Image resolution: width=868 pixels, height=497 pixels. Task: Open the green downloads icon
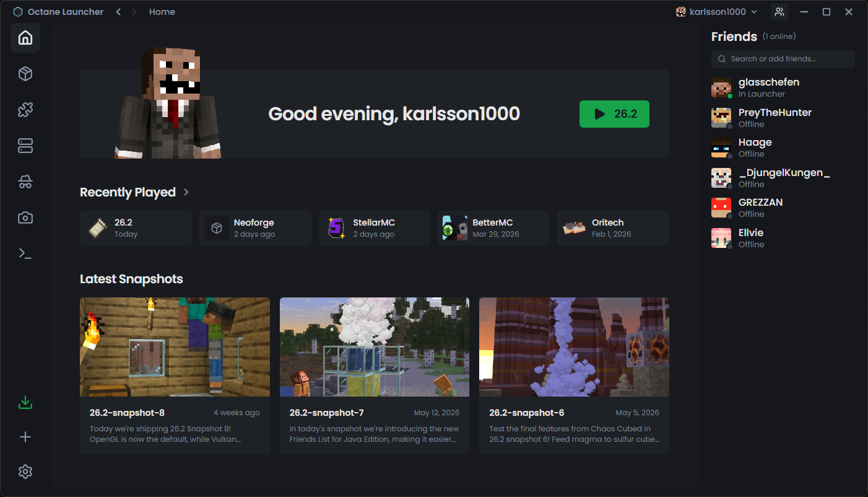[x=25, y=403]
